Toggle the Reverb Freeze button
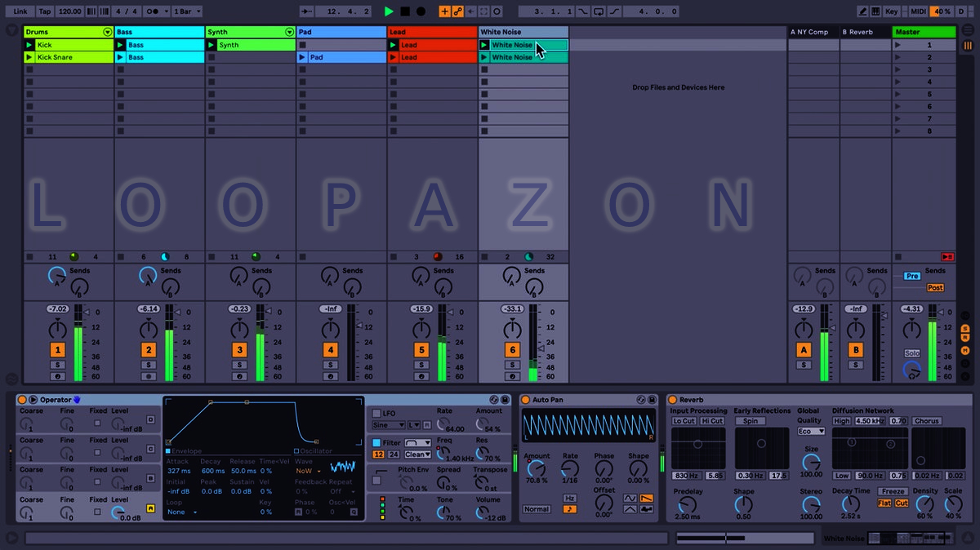Image resolution: width=980 pixels, height=550 pixels. [x=893, y=491]
